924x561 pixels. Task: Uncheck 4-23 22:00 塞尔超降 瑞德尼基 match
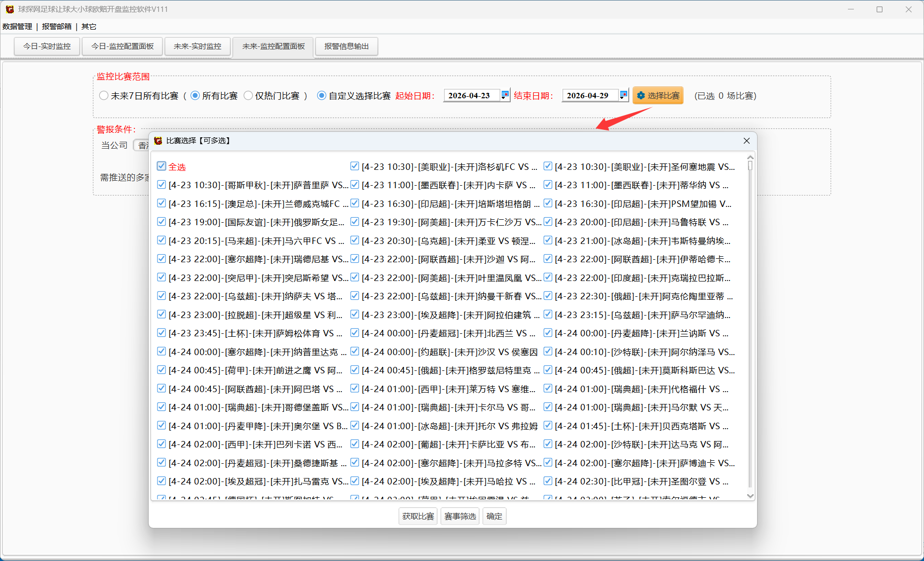tap(161, 259)
